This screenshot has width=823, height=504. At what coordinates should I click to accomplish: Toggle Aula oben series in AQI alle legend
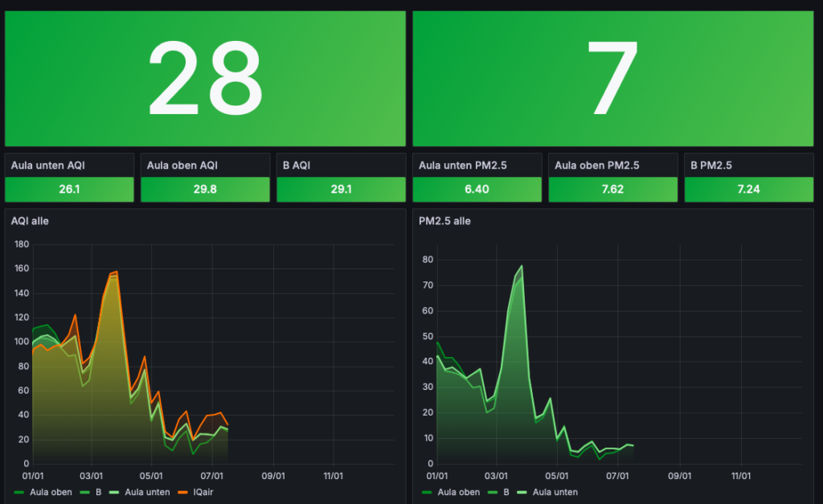(51, 492)
